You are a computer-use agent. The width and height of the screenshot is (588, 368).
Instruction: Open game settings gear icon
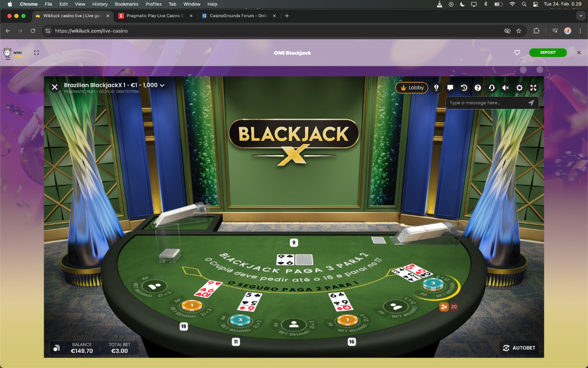[519, 88]
